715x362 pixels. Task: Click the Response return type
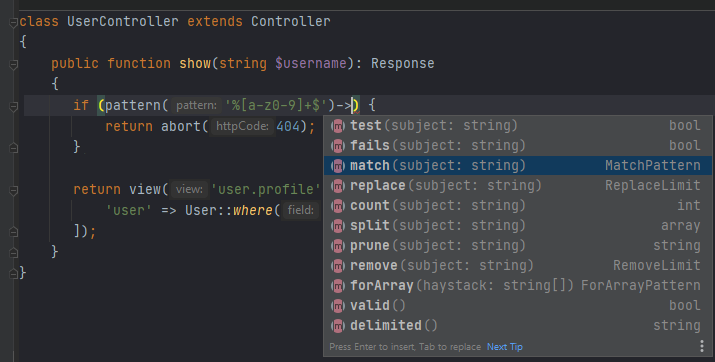pos(403,63)
